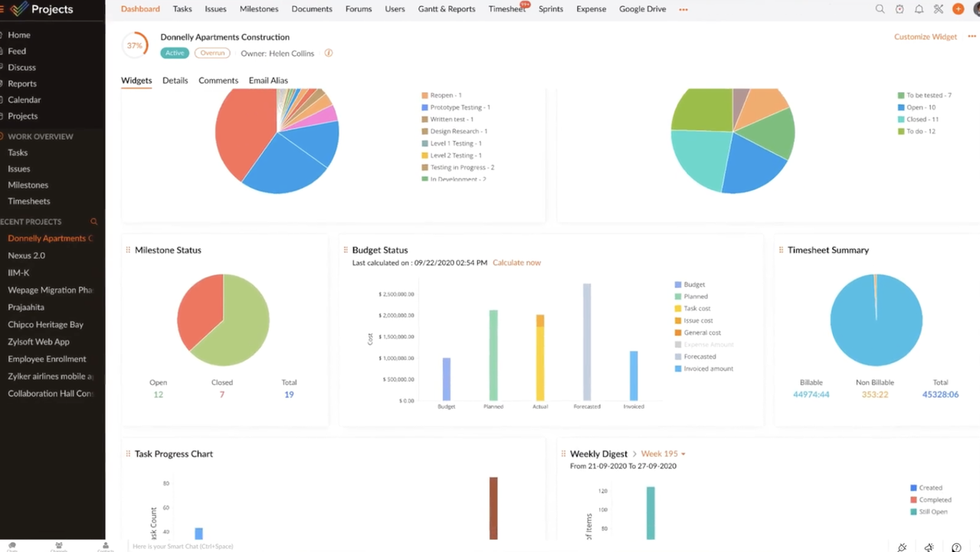980x552 pixels.
Task: Click search icon beside Recent Projects
Action: click(x=94, y=222)
